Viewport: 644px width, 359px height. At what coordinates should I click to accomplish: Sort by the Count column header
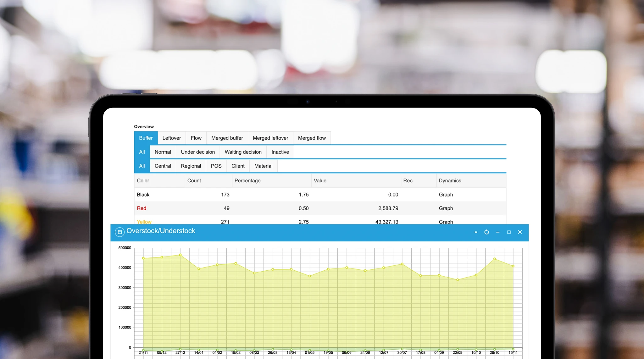point(194,180)
